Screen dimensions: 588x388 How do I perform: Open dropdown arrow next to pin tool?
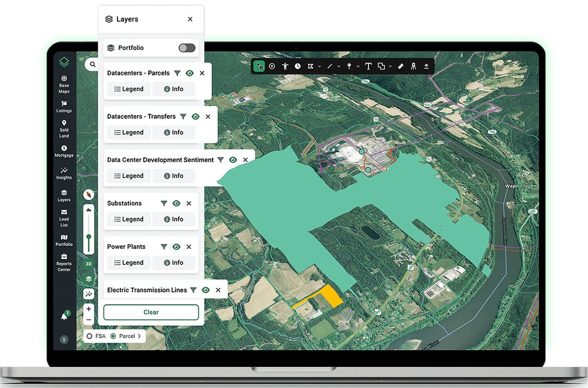pyautogui.click(x=358, y=66)
